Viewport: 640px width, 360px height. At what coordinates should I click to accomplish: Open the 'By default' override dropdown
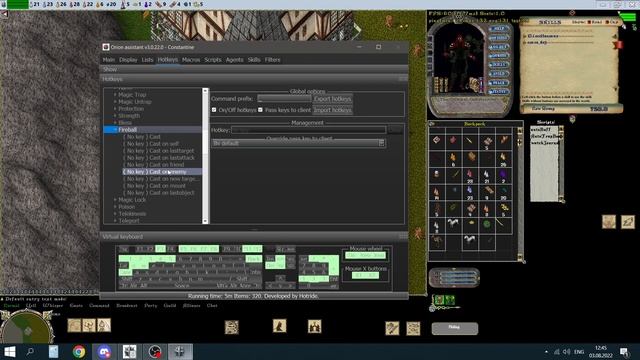(298, 143)
